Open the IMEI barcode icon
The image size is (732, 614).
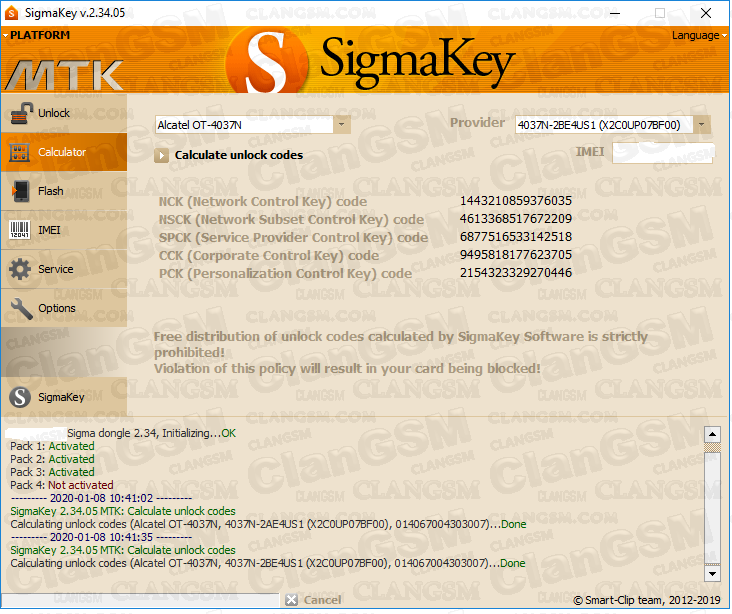coord(20,230)
